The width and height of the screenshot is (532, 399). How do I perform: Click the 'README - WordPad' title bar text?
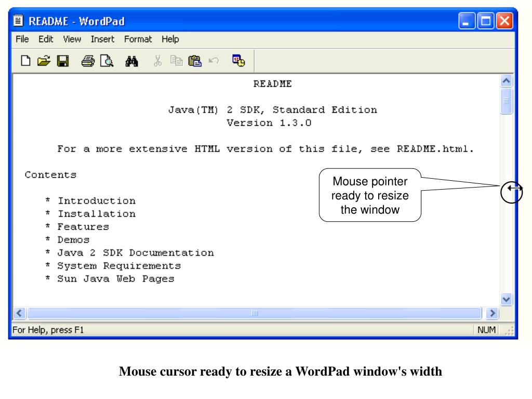tap(77, 21)
